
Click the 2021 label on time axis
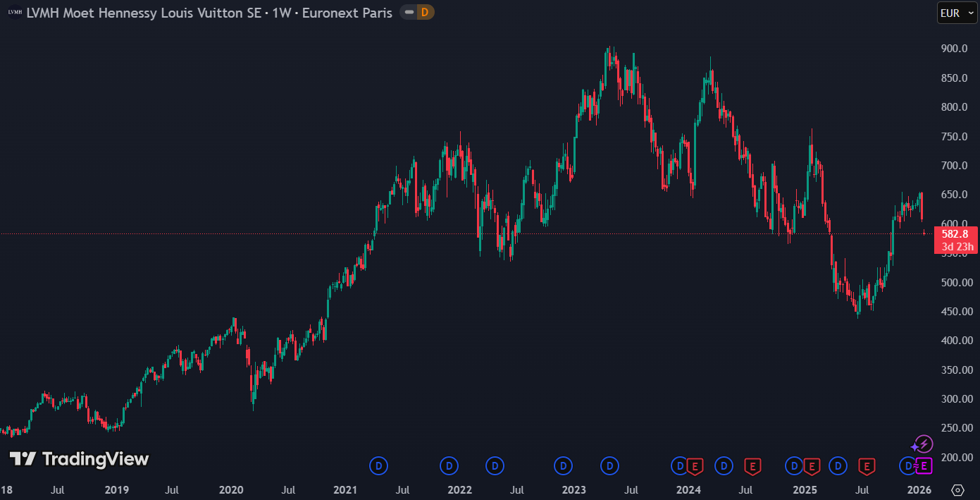coord(345,489)
